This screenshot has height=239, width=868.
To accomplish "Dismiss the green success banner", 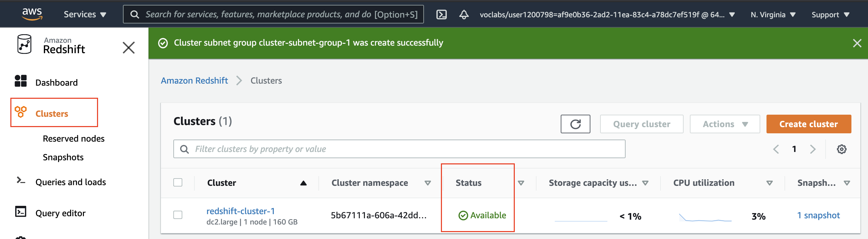I will [x=857, y=43].
